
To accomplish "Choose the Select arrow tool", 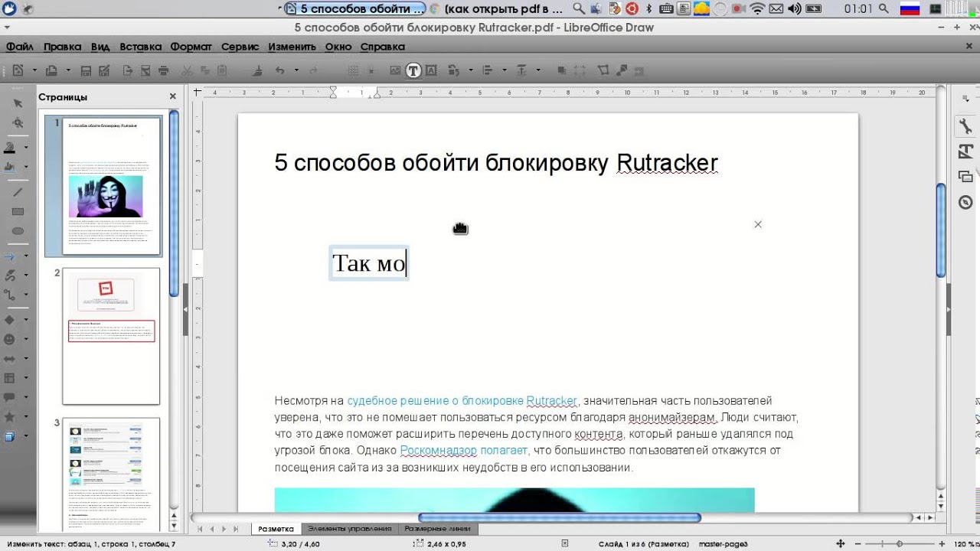I will pyautogui.click(x=18, y=103).
